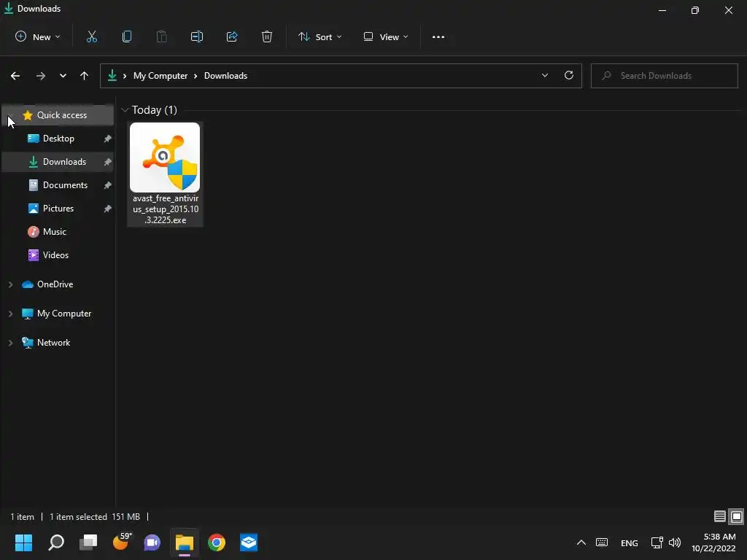Open Desktop in the sidebar
The width and height of the screenshot is (747, 560).
coord(58,139)
